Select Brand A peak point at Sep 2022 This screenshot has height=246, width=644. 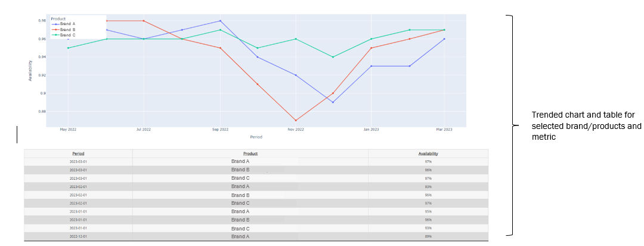(x=220, y=21)
